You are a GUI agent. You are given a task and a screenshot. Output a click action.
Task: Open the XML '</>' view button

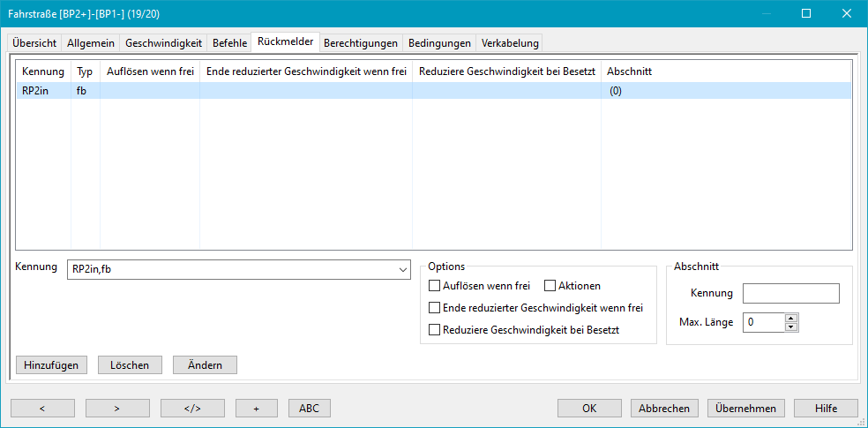[x=192, y=408]
